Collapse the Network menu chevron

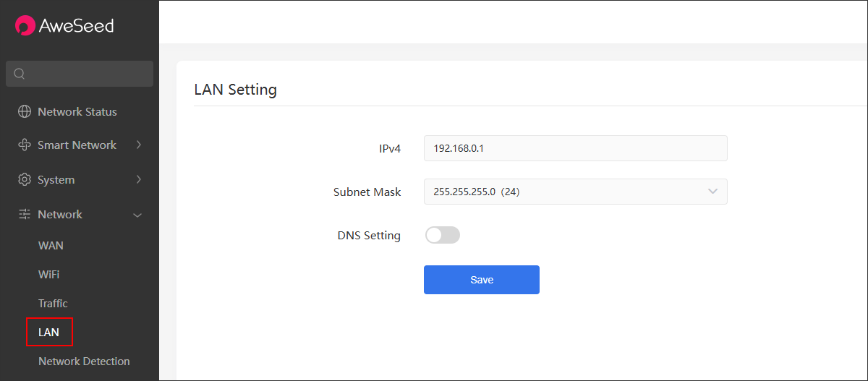point(138,215)
